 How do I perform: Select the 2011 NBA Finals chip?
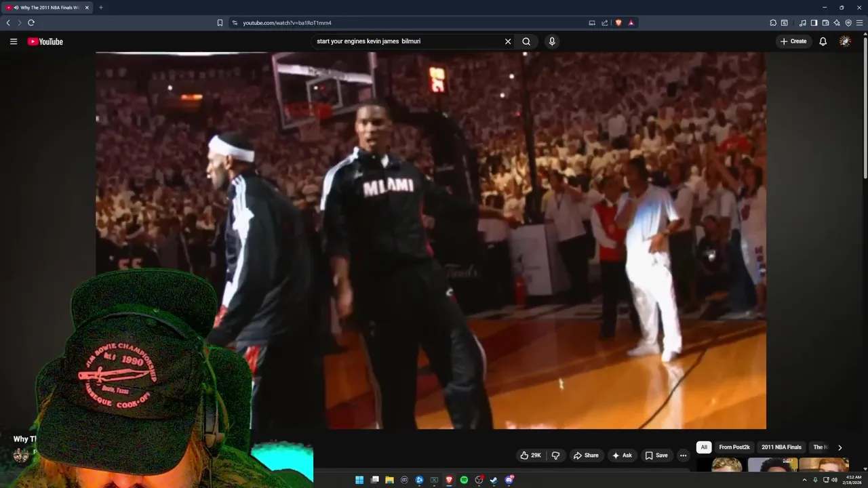coord(781,447)
